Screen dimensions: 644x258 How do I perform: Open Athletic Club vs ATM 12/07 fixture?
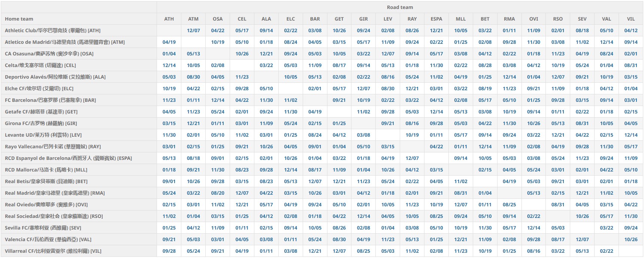pyautogui.click(x=193, y=30)
